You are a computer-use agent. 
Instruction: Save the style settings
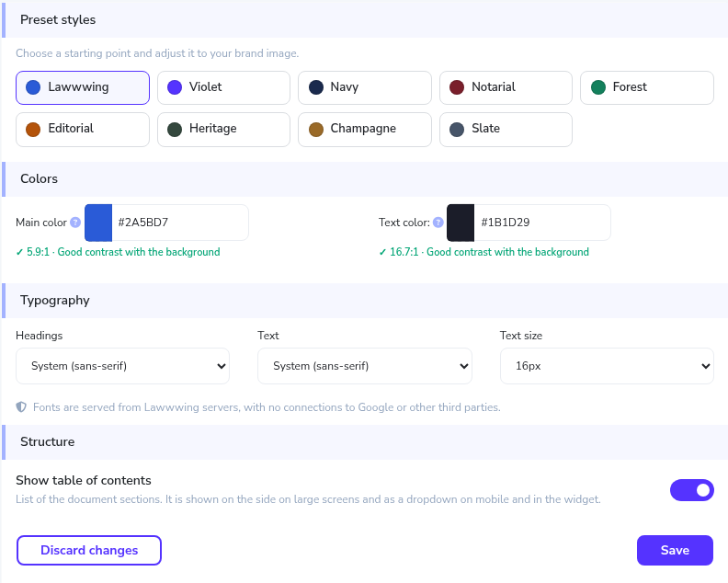click(675, 551)
